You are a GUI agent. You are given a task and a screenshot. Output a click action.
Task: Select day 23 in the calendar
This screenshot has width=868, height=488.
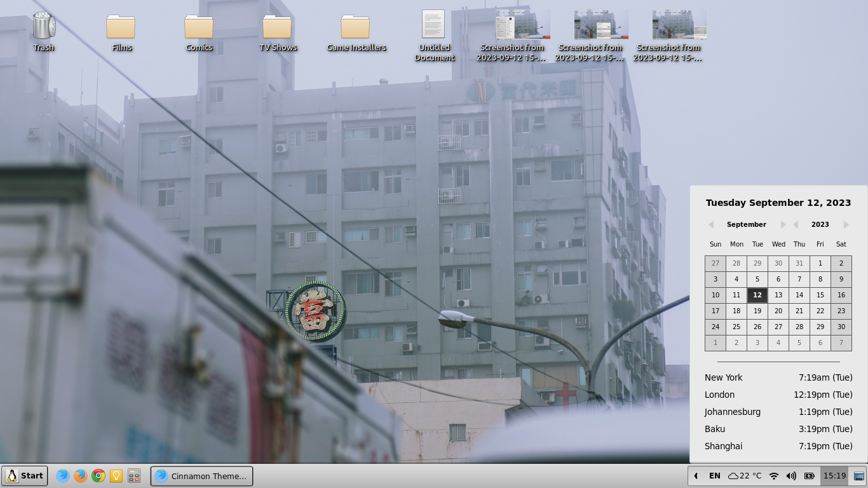[x=841, y=311]
